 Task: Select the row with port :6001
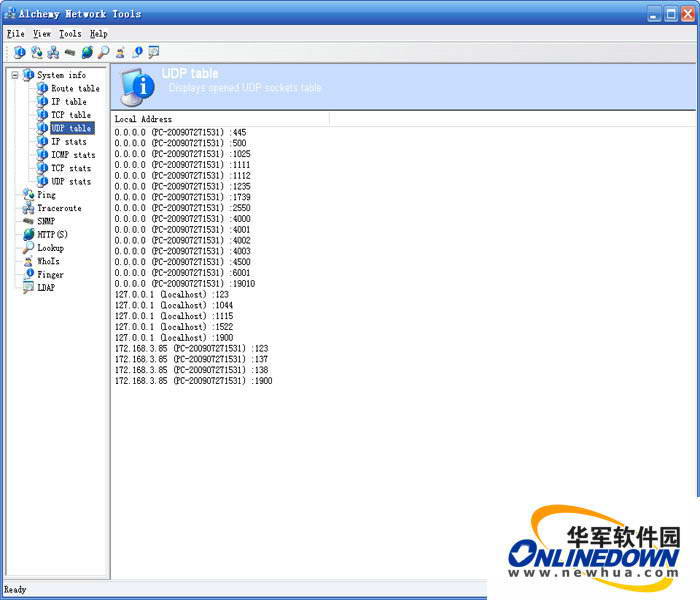[x=183, y=273]
